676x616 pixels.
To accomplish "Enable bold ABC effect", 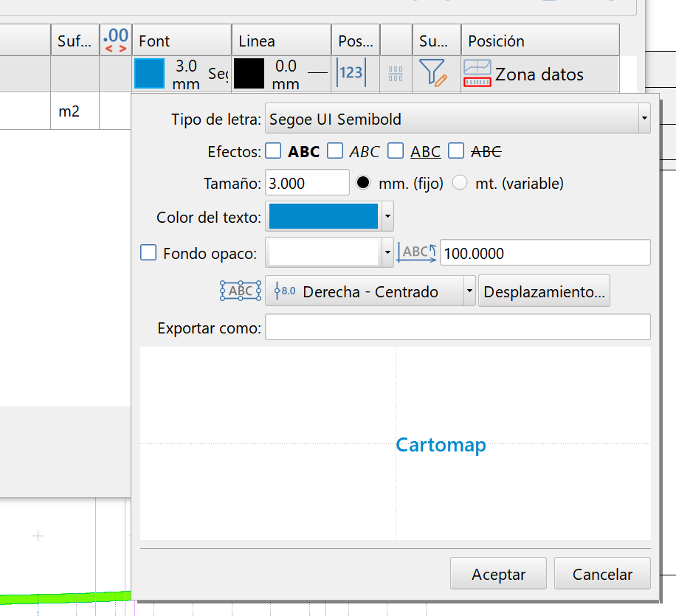I will point(274,151).
